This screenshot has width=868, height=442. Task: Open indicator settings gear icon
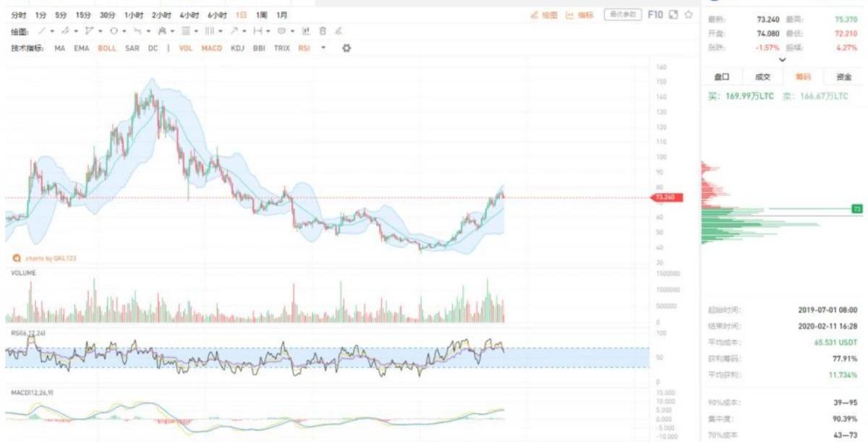point(346,48)
